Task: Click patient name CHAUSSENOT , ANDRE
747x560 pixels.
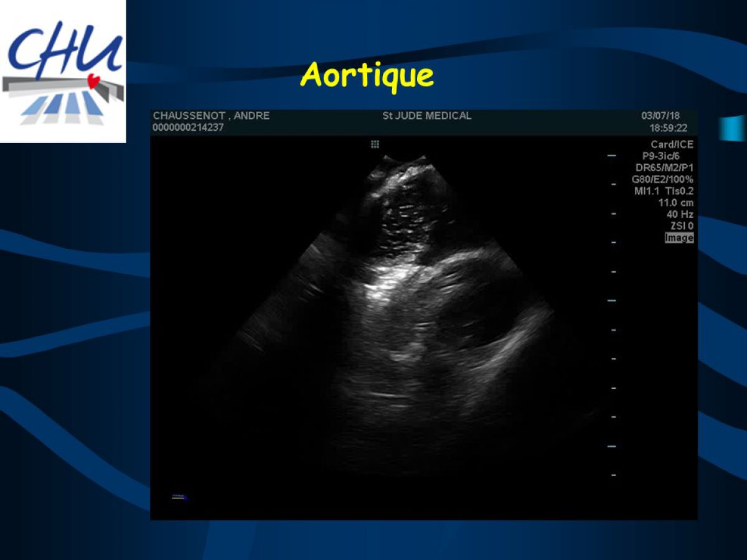Action: click(212, 116)
